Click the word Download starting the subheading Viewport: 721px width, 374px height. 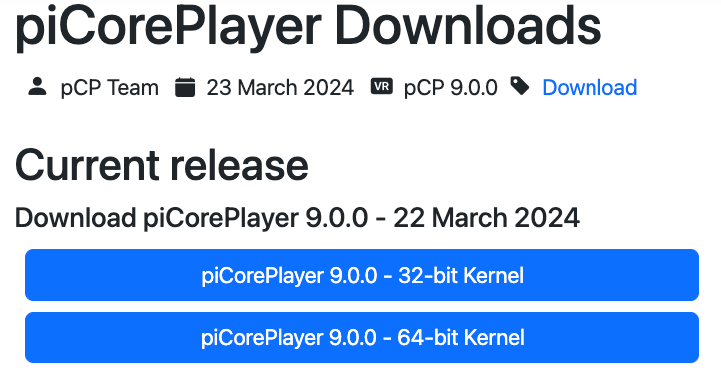[x=75, y=218]
